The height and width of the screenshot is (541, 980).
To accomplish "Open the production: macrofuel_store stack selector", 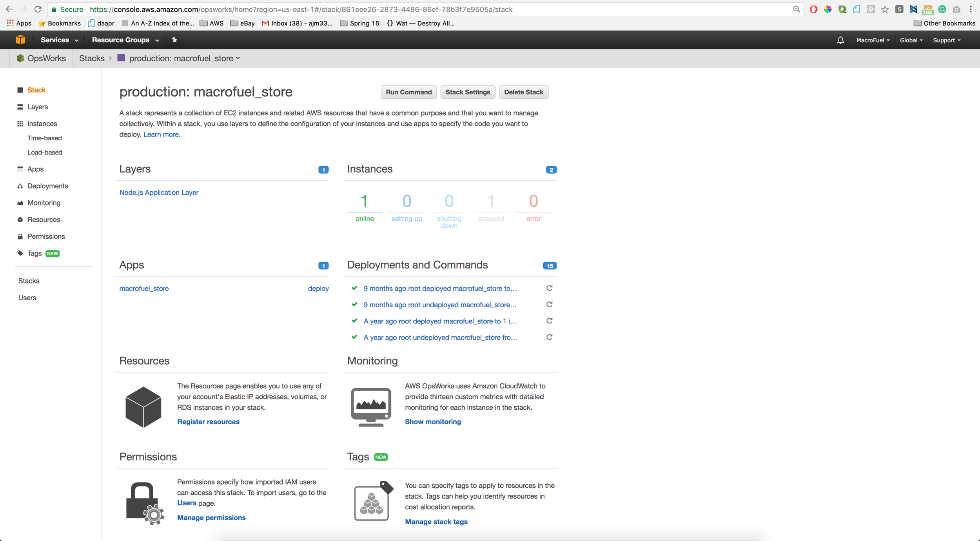I will (x=184, y=58).
